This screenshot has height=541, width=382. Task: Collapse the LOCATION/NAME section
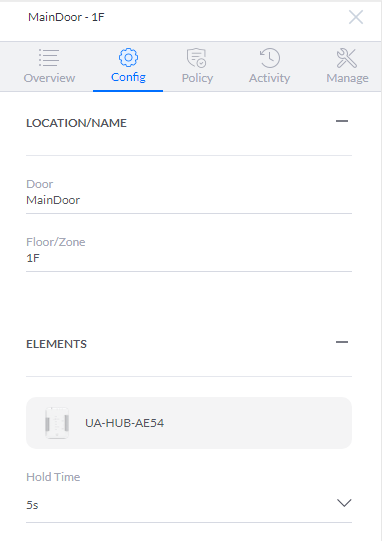pyautogui.click(x=342, y=121)
